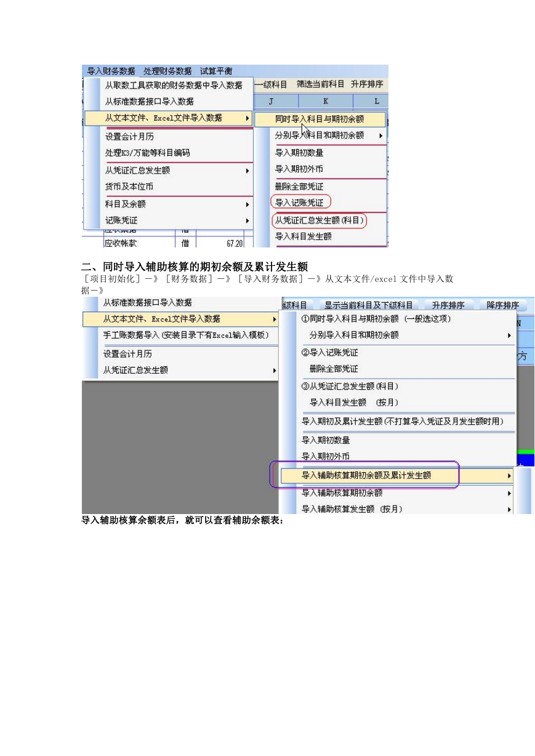The height and width of the screenshot is (756, 535).
Task: Select 设置会计月历 in the second screenshot
Action: coord(180,354)
